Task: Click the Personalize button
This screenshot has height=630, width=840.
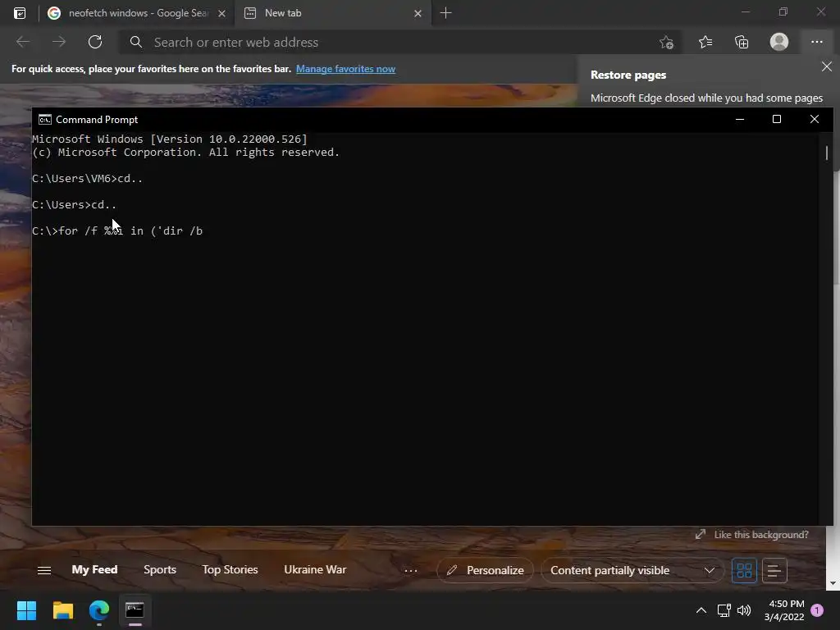Action: (x=485, y=571)
